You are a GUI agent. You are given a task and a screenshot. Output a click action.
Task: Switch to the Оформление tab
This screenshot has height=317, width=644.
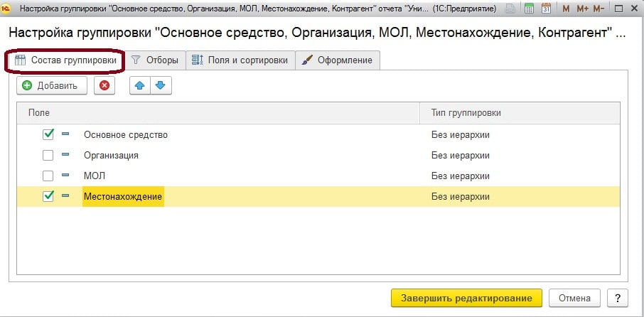[338, 60]
